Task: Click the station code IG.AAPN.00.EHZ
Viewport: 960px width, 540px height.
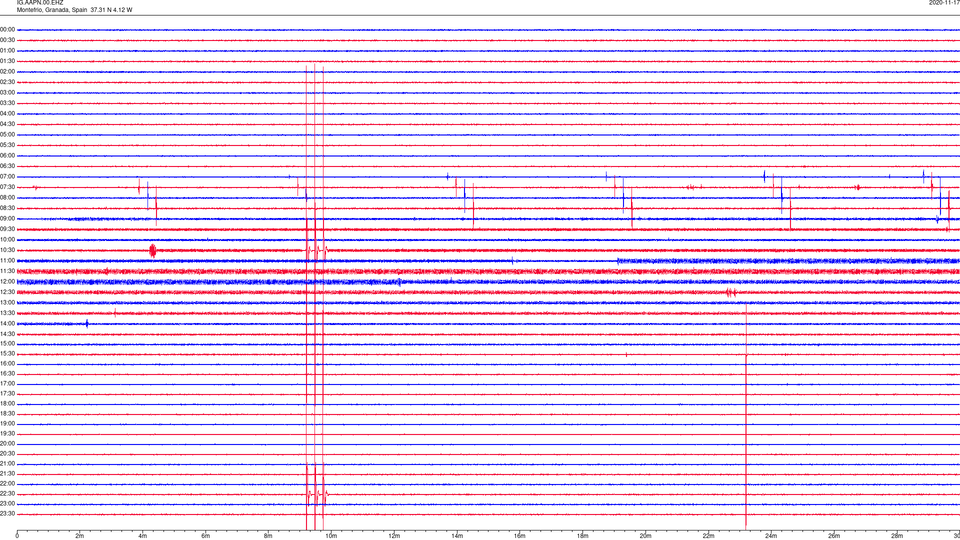Action: pos(40,3)
